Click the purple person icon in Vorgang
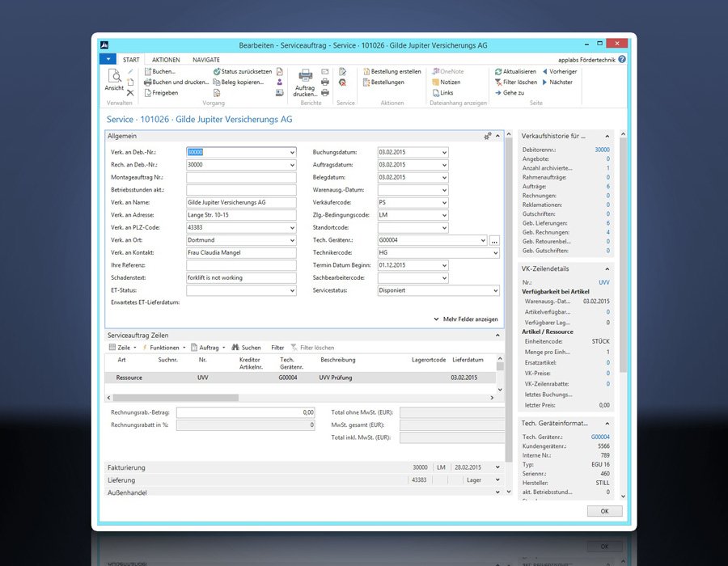 click(280, 82)
